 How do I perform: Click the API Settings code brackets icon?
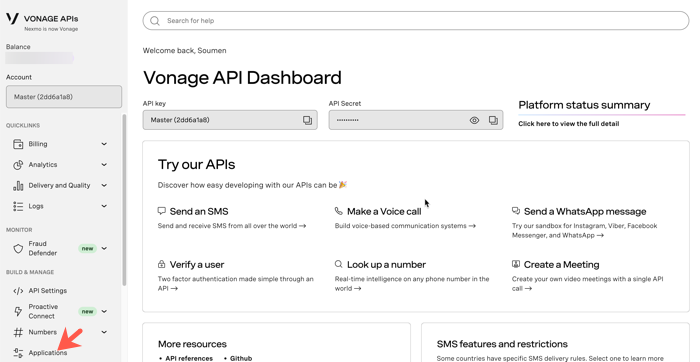coord(18,291)
